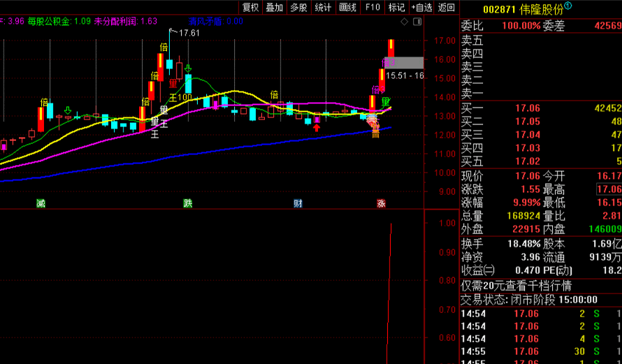Click the 17.00 price axis label
This screenshot has width=622, height=364.
[444, 41]
